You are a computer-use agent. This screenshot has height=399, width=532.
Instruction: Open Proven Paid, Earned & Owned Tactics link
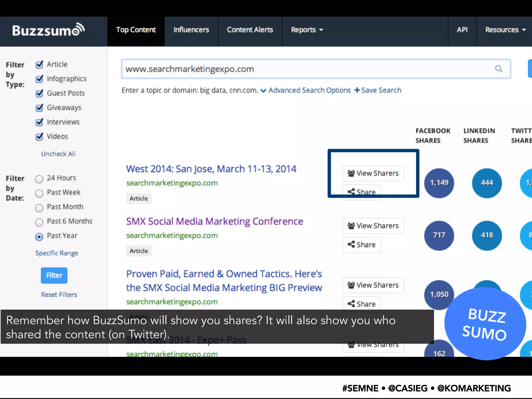tap(224, 281)
